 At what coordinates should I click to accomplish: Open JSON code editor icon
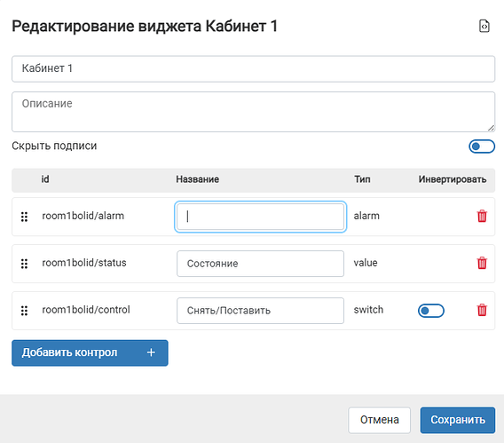tap(484, 26)
